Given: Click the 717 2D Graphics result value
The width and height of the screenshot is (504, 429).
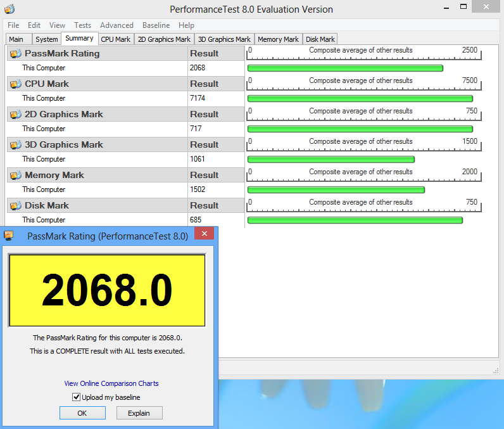Looking at the screenshot, I should coord(196,129).
